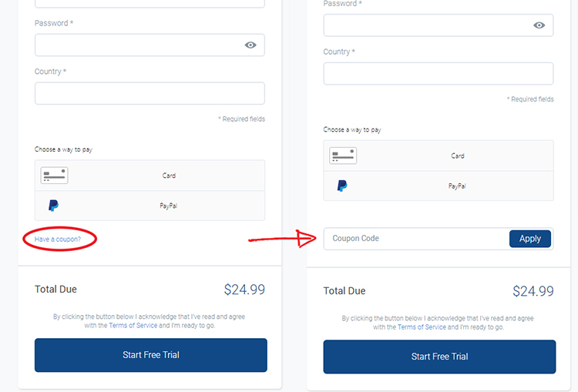The height and width of the screenshot is (392, 578).
Task: Select PayPal payment option in left form
Action: click(x=150, y=206)
